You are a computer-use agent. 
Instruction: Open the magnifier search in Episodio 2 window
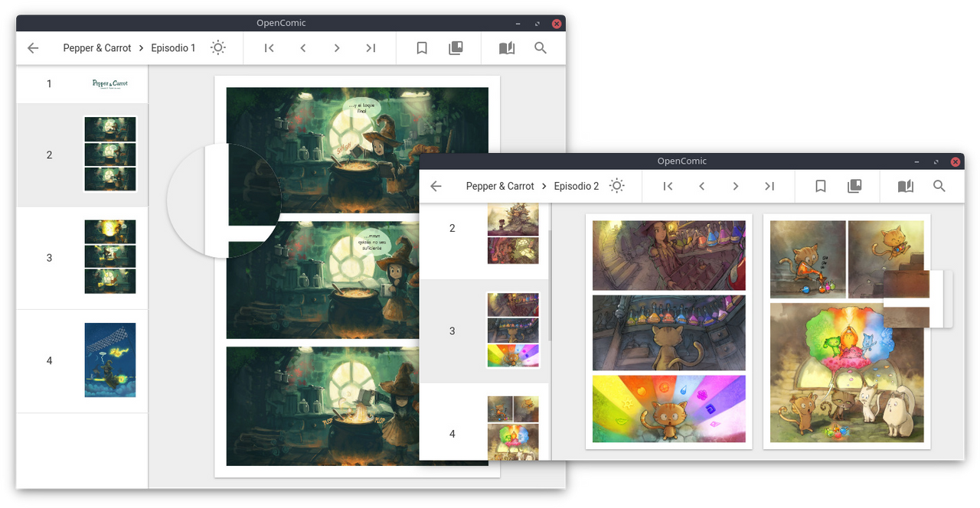point(939,186)
